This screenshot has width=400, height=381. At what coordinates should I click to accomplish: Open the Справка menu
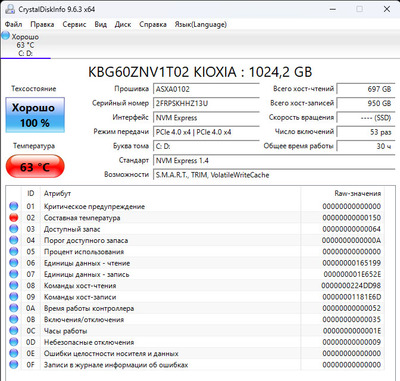click(153, 24)
